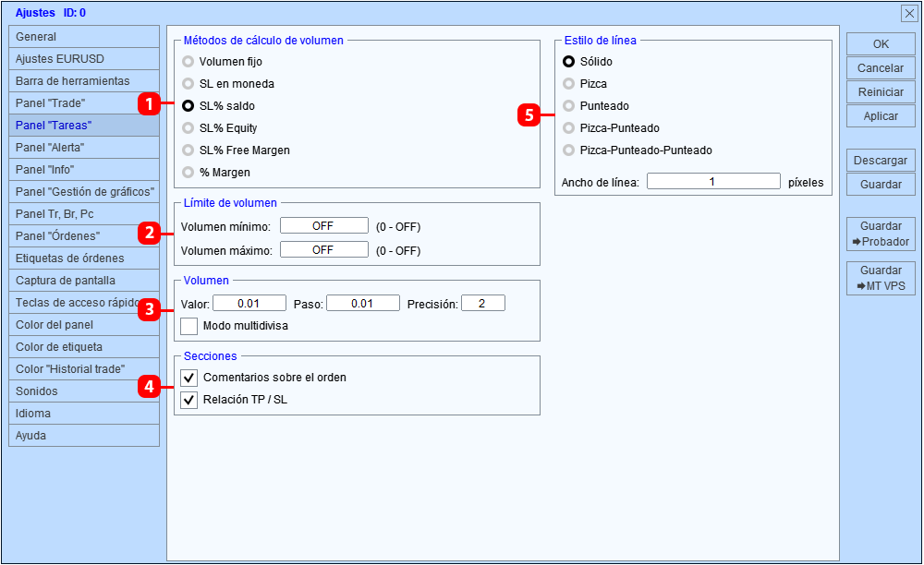Click the Volumen mínimo input field

point(324,226)
